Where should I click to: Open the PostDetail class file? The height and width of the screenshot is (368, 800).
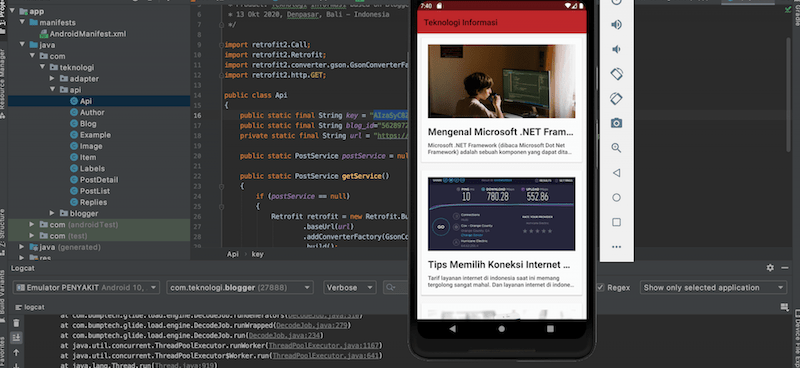pyautogui.click(x=98, y=180)
